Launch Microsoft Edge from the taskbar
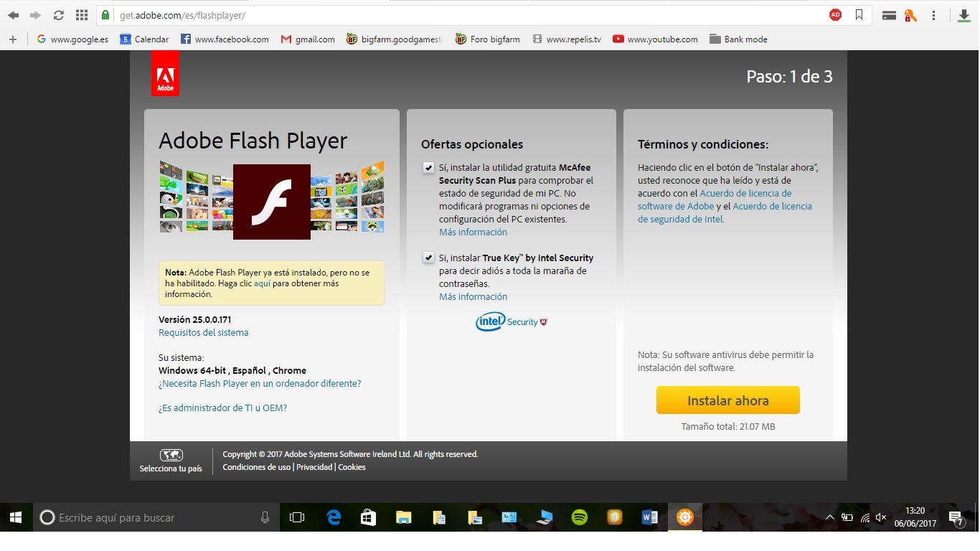980x551 pixels. pos(334,517)
